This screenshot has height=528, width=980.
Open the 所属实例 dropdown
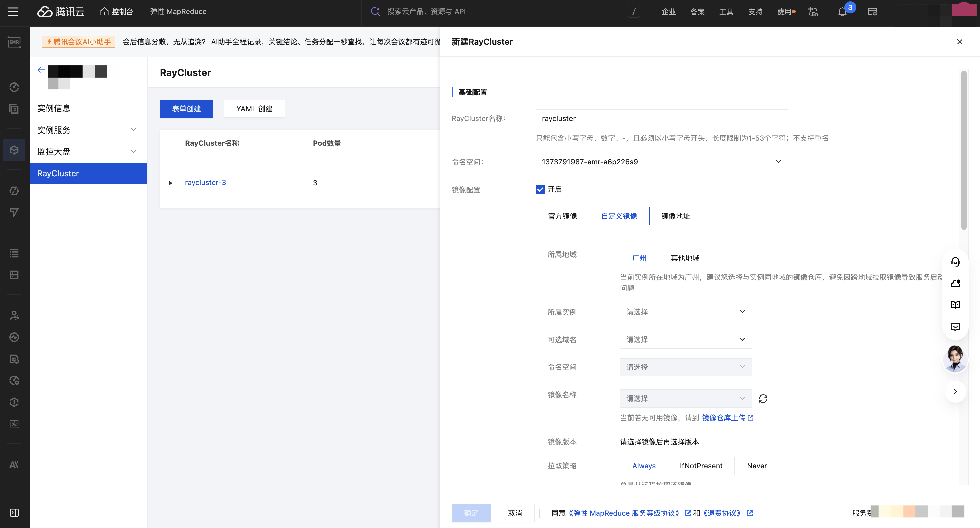click(x=685, y=312)
